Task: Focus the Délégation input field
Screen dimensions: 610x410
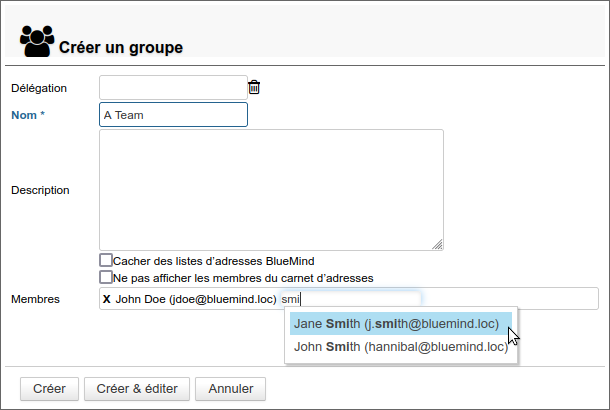Action: click(x=173, y=88)
